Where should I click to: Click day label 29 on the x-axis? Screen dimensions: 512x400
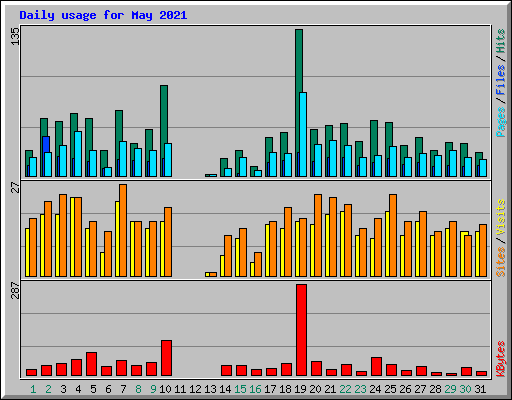[x=450, y=389]
